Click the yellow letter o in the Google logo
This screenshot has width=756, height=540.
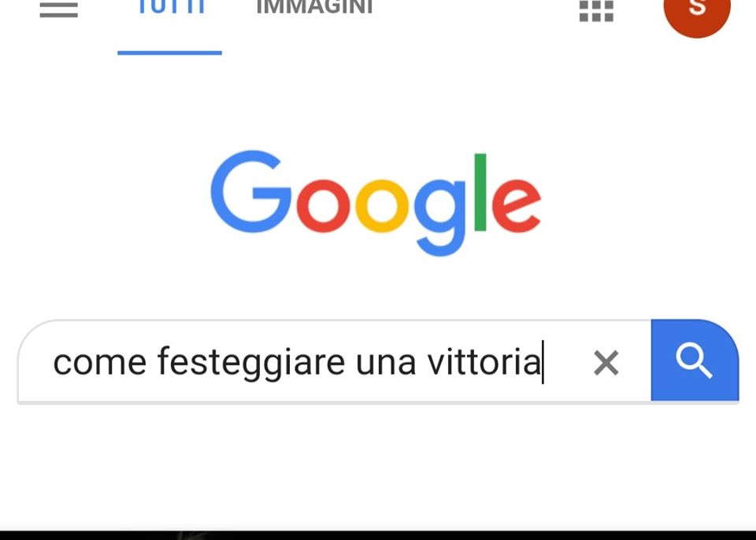coord(382,206)
